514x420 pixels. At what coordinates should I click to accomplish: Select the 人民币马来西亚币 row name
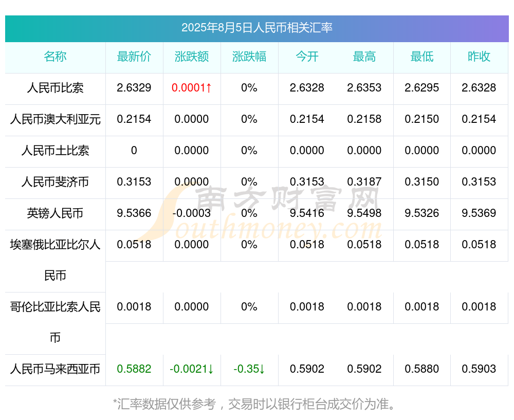coord(55,369)
